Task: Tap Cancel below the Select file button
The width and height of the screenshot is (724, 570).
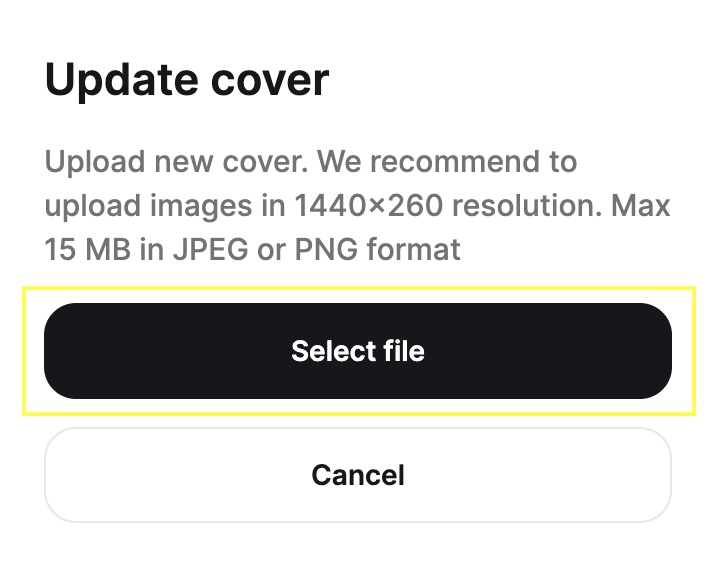Action: coord(358,475)
